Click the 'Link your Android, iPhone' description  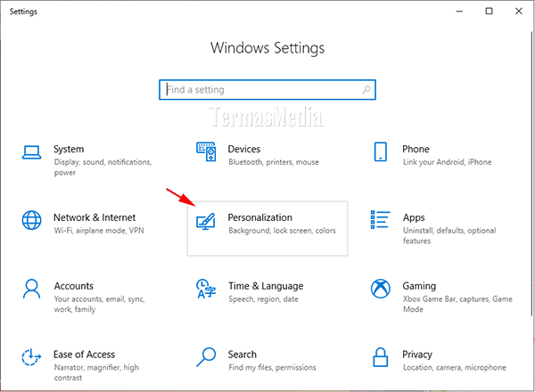448,162
